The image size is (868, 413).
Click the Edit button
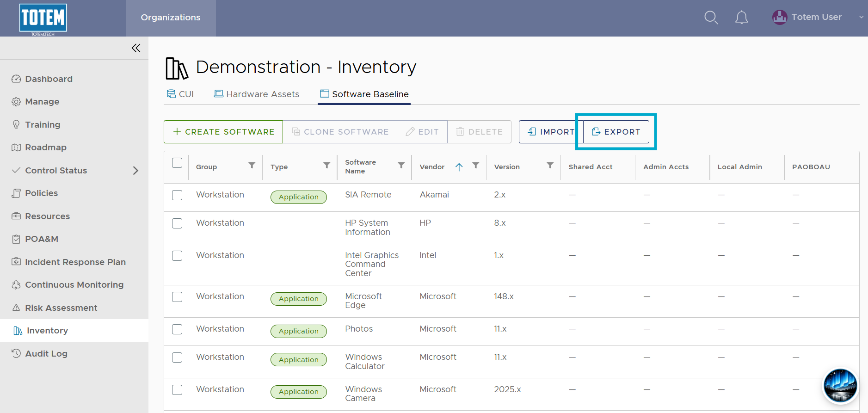(x=422, y=132)
